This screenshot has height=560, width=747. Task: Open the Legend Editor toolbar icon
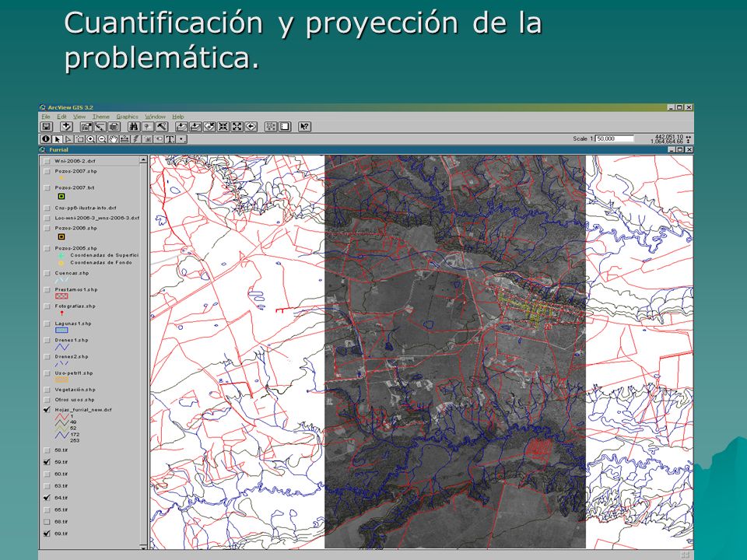[x=100, y=127]
